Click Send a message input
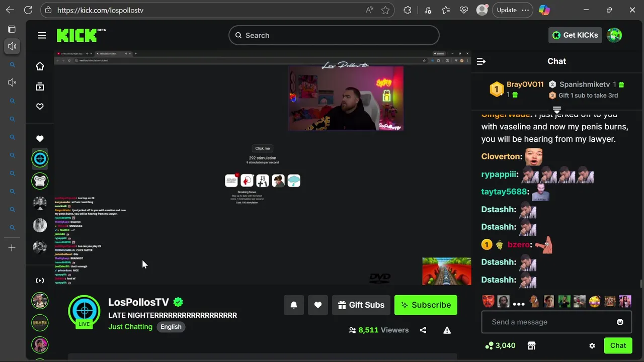This screenshot has width=644, height=362. pos(556,322)
